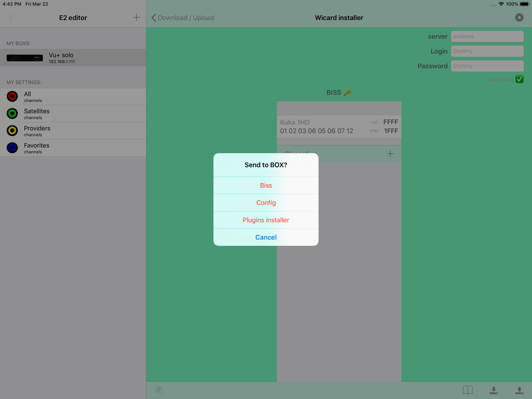Select Plugins installer option

point(265,220)
